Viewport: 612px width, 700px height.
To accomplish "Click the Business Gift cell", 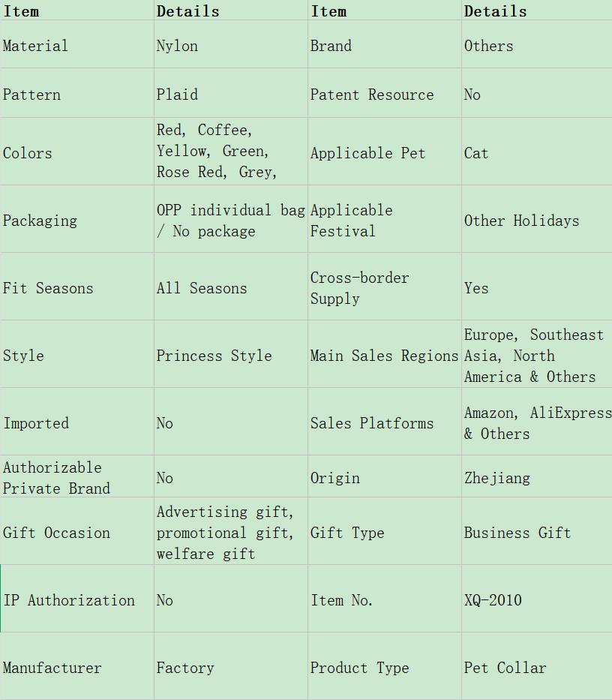I will (x=537, y=531).
